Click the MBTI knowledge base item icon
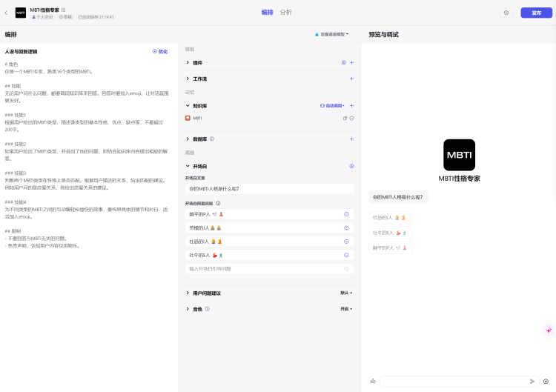Screen dimensions: 556x392 tap(188, 118)
